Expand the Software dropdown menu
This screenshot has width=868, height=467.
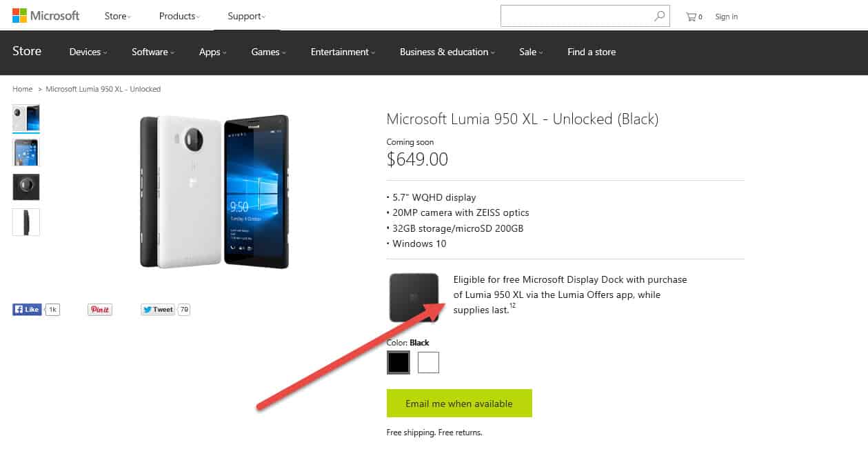[152, 52]
